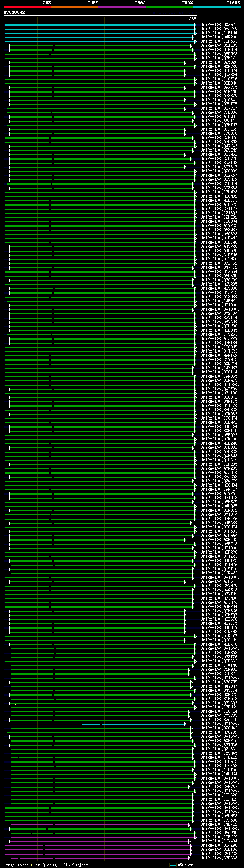244x868 pixels.
Task: Select hit label UniRef100_B7VTE5
Action: click(x=219, y=104)
